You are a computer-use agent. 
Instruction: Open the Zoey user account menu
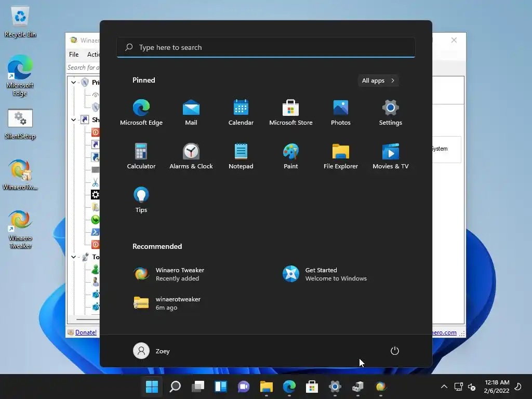pyautogui.click(x=151, y=351)
